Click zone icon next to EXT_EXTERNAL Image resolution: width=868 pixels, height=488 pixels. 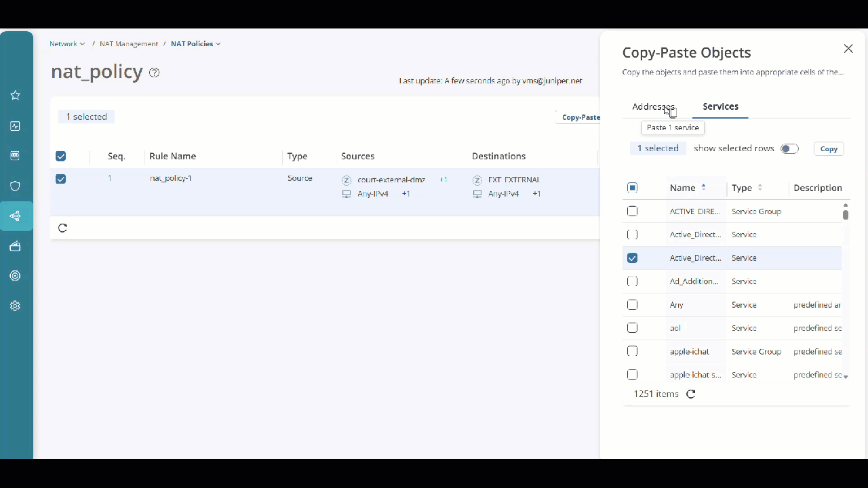pos(477,180)
